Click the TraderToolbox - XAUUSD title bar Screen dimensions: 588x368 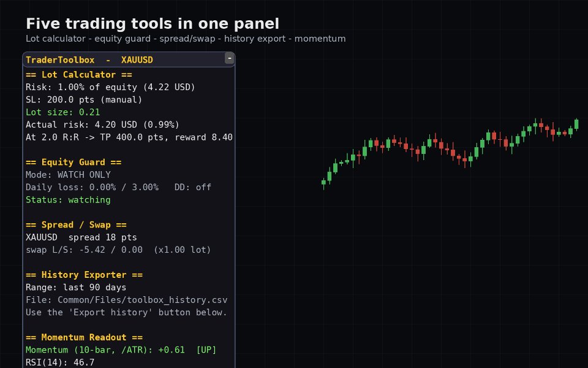click(x=129, y=59)
